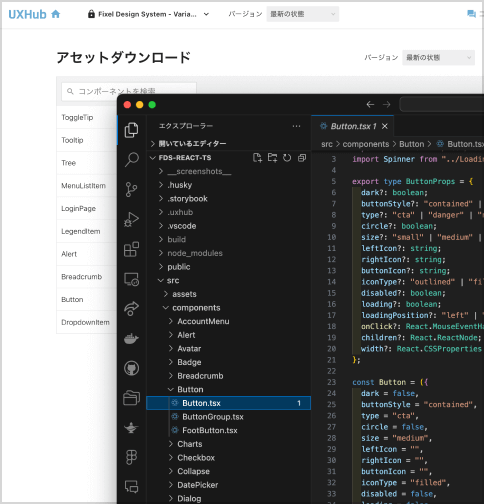Viewport: 484px width, 504px height.
Task: Expand the public folder
Action: [x=229, y=267]
